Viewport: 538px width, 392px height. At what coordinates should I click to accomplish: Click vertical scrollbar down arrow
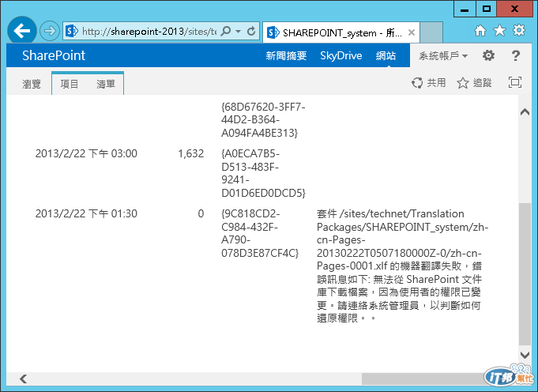[525, 355]
